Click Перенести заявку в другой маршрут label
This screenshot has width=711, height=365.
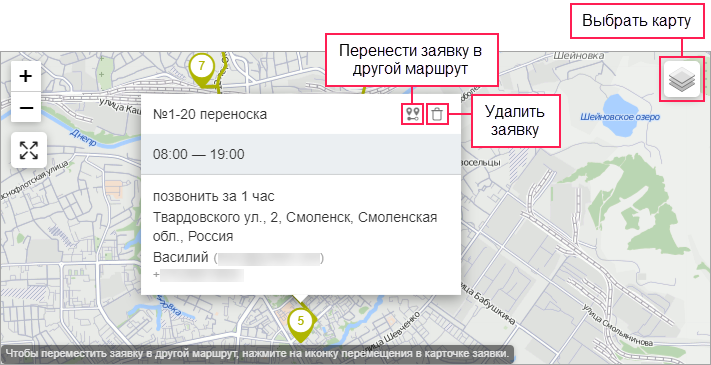pyautogui.click(x=411, y=59)
